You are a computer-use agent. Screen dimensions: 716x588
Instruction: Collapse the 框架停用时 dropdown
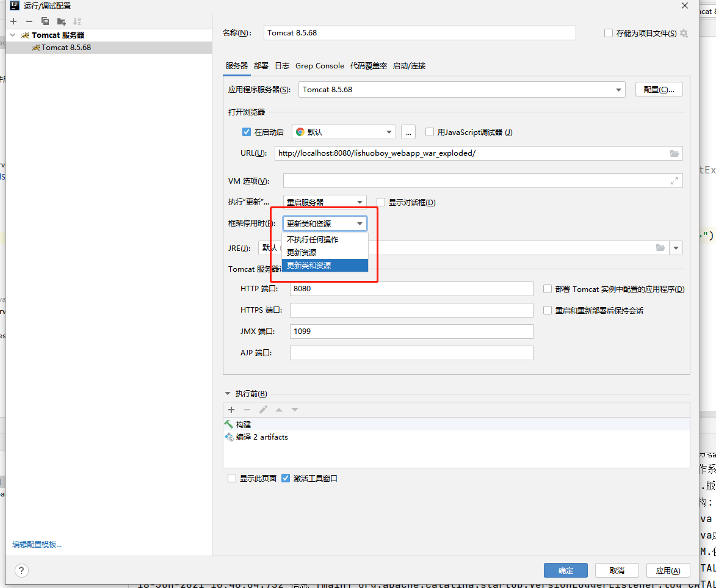pyautogui.click(x=325, y=223)
